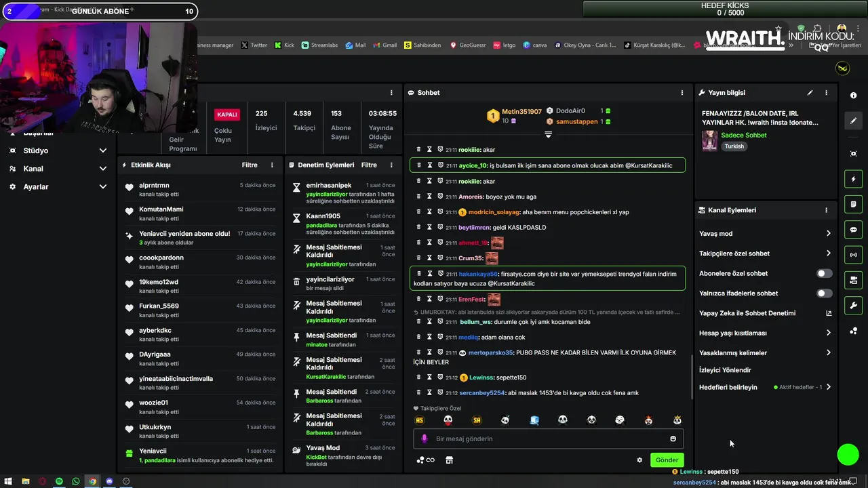The image size is (868, 488).
Task: Open the Windows Start menu
Action: pyautogui.click(x=9, y=481)
